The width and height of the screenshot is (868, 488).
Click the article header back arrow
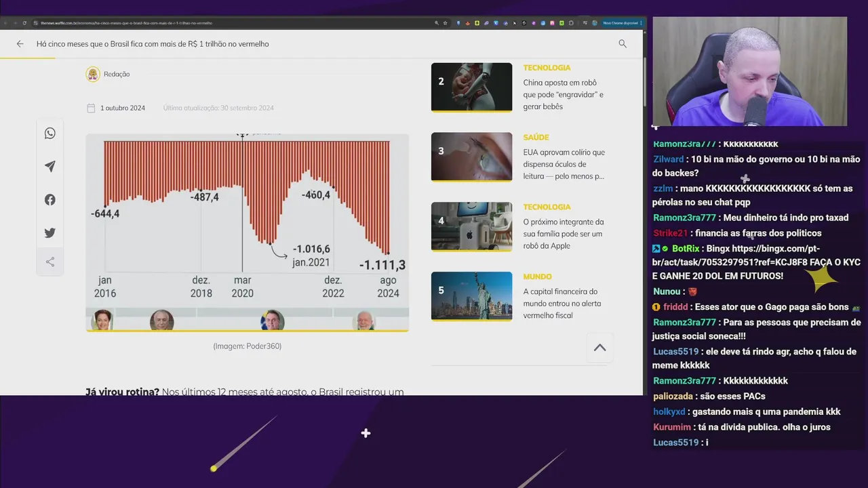coord(20,43)
